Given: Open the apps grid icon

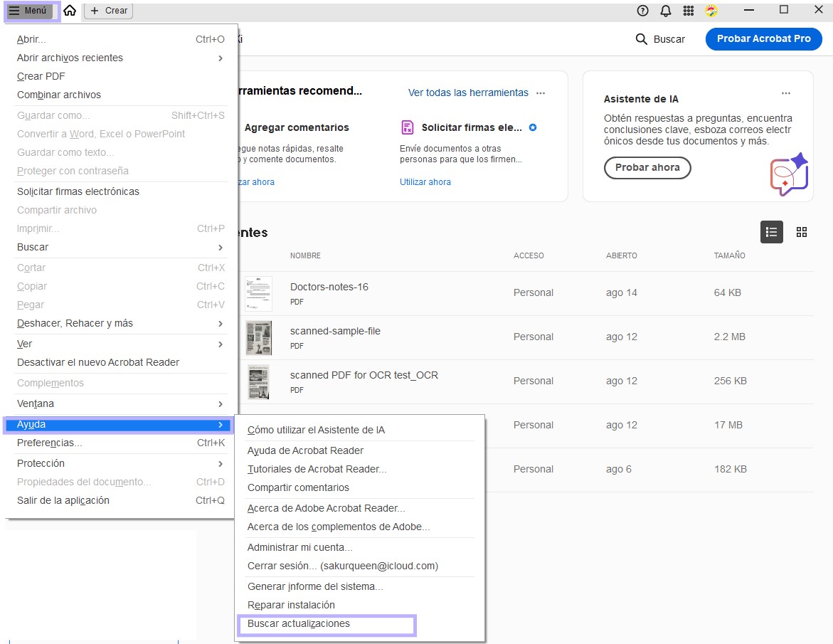Looking at the screenshot, I should (x=689, y=11).
